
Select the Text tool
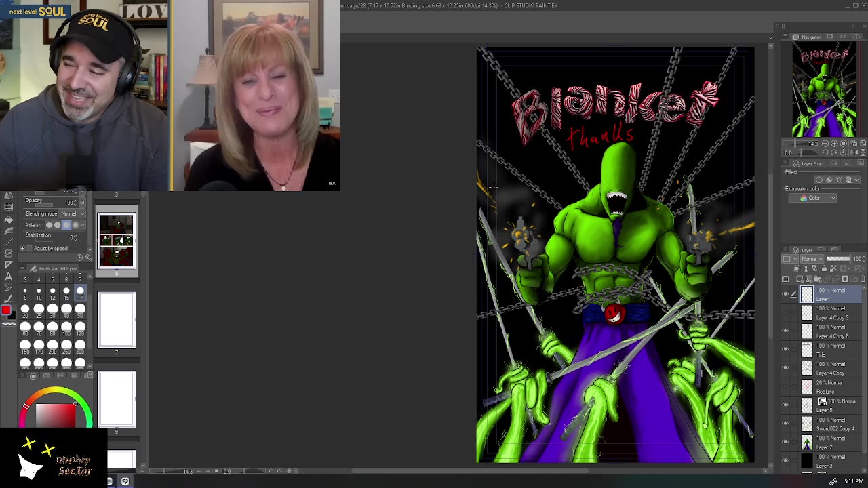pos(8,277)
